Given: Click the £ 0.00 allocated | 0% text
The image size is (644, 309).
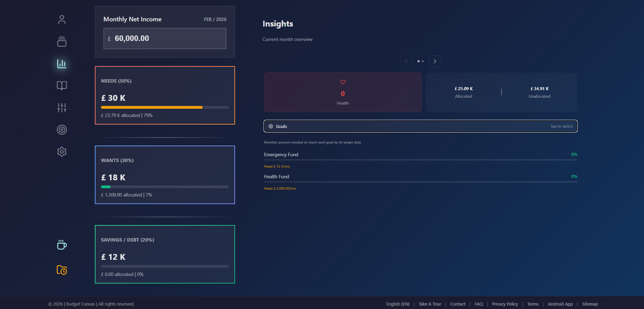Looking at the screenshot, I should click(x=122, y=274).
